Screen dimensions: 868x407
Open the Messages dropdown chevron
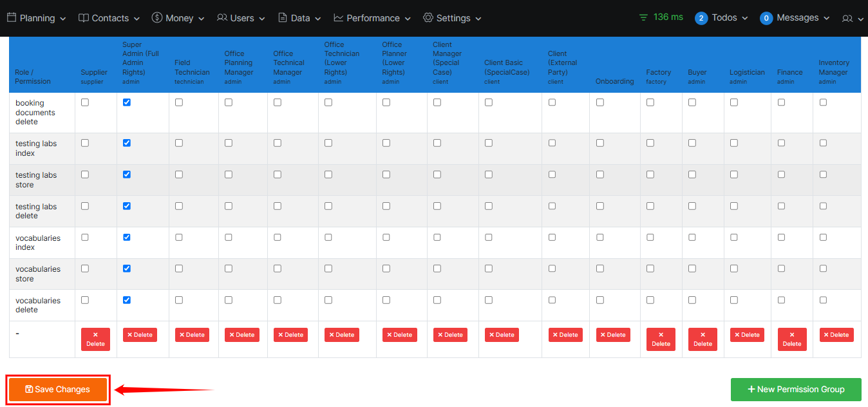click(827, 19)
